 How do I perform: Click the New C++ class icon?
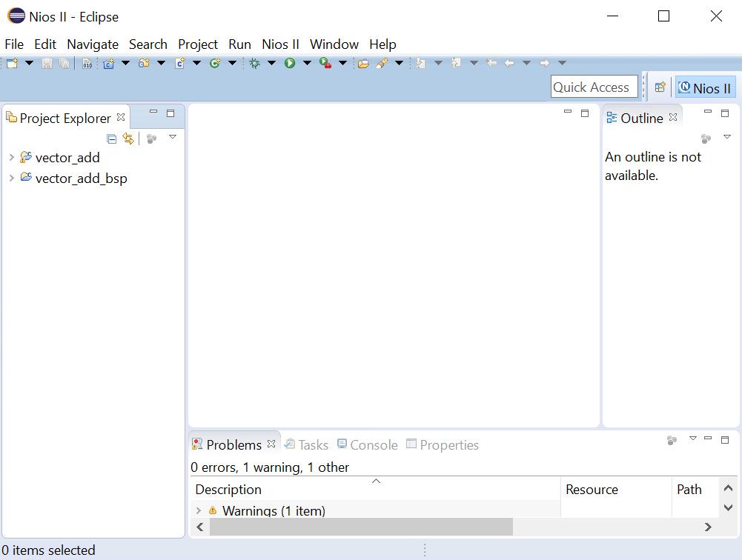coord(215,63)
